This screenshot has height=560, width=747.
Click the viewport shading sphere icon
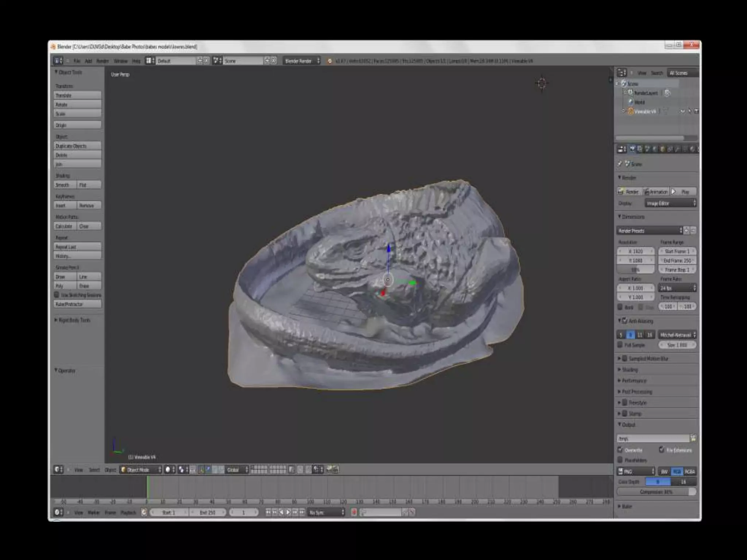click(x=168, y=470)
